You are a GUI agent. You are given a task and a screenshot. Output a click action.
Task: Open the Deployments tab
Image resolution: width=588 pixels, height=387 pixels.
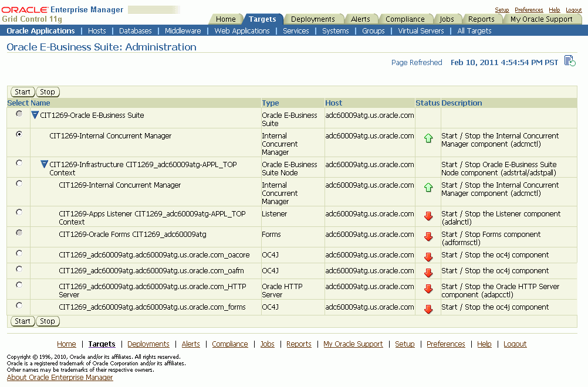313,19
